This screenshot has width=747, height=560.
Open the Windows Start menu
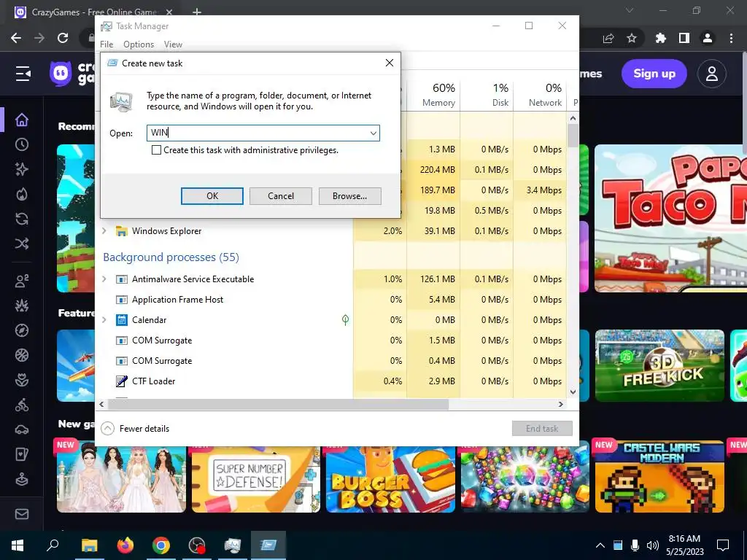[18, 545]
